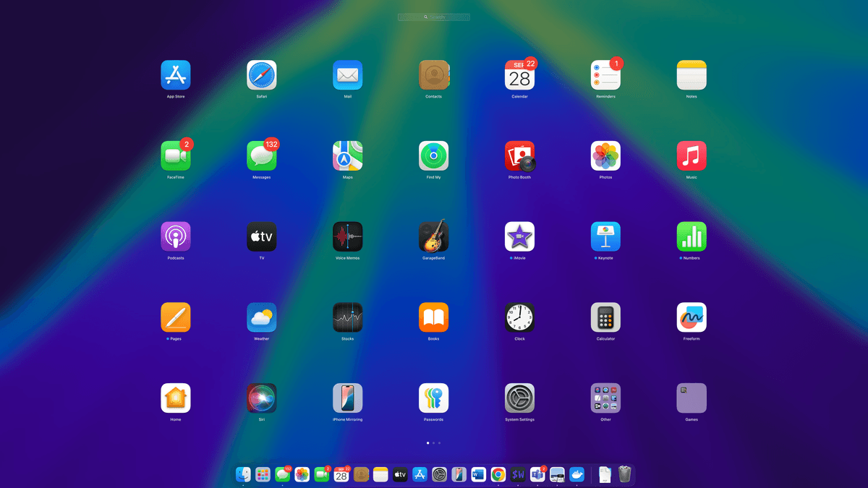Open the Stocks app

tap(347, 317)
